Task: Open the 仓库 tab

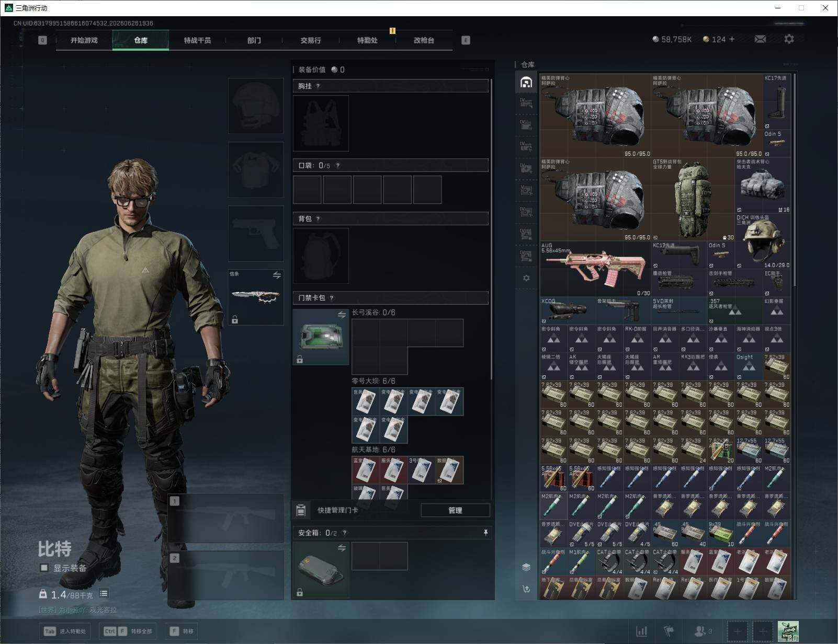Action: [x=141, y=40]
